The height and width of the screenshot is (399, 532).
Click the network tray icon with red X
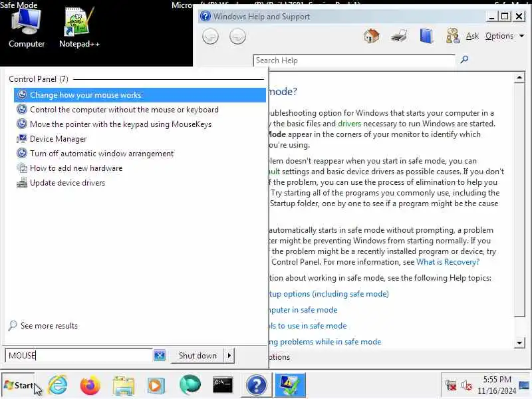click(451, 386)
